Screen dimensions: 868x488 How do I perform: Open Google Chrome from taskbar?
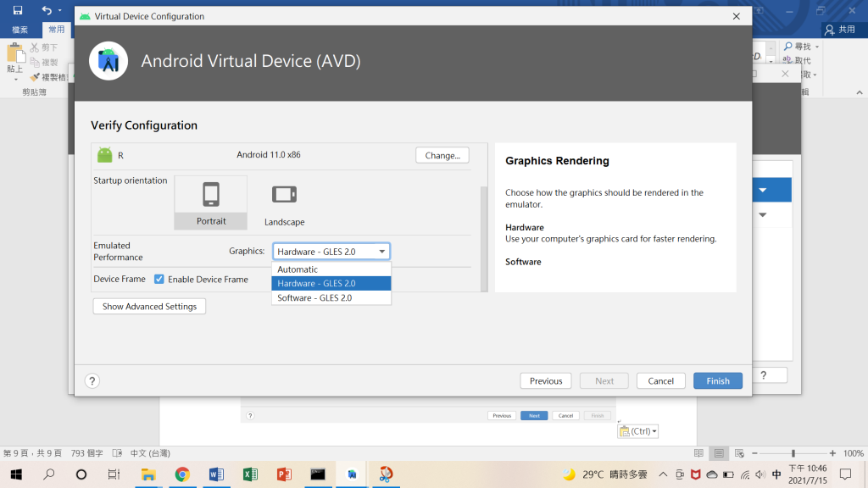click(x=182, y=474)
